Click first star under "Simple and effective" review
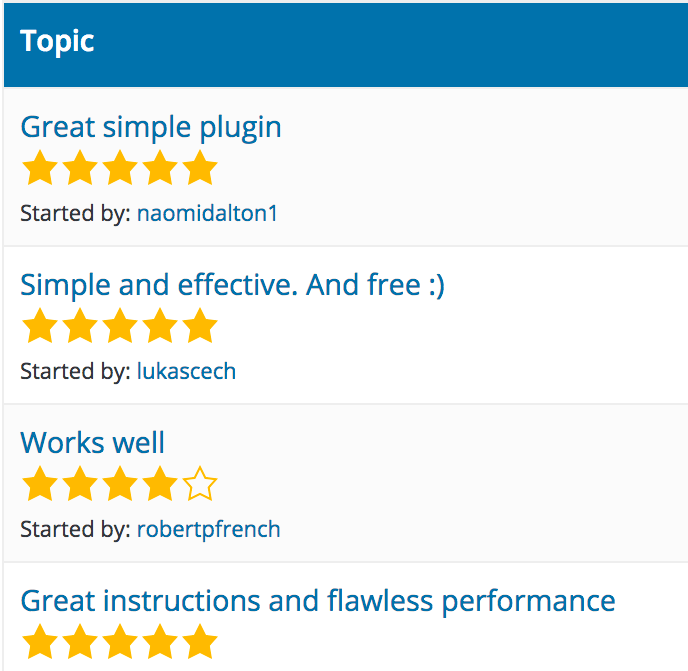This screenshot has width=688, height=671. click(39, 327)
